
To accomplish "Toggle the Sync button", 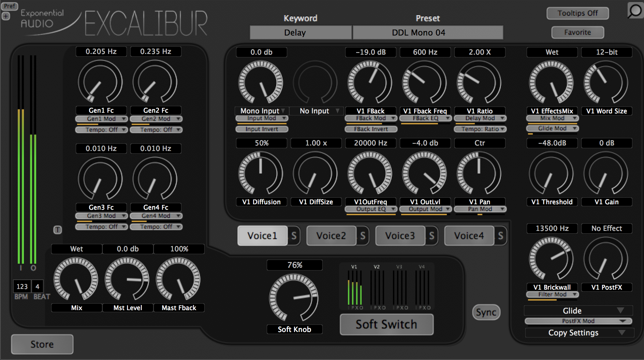I will [486, 312].
